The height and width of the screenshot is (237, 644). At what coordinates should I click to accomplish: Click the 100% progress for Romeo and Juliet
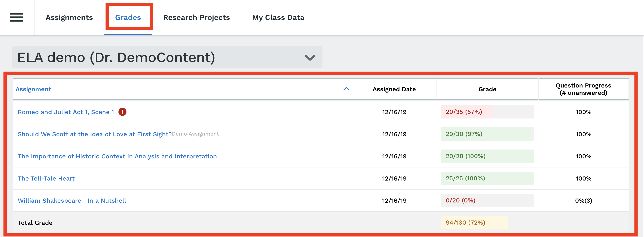pyautogui.click(x=584, y=112)
